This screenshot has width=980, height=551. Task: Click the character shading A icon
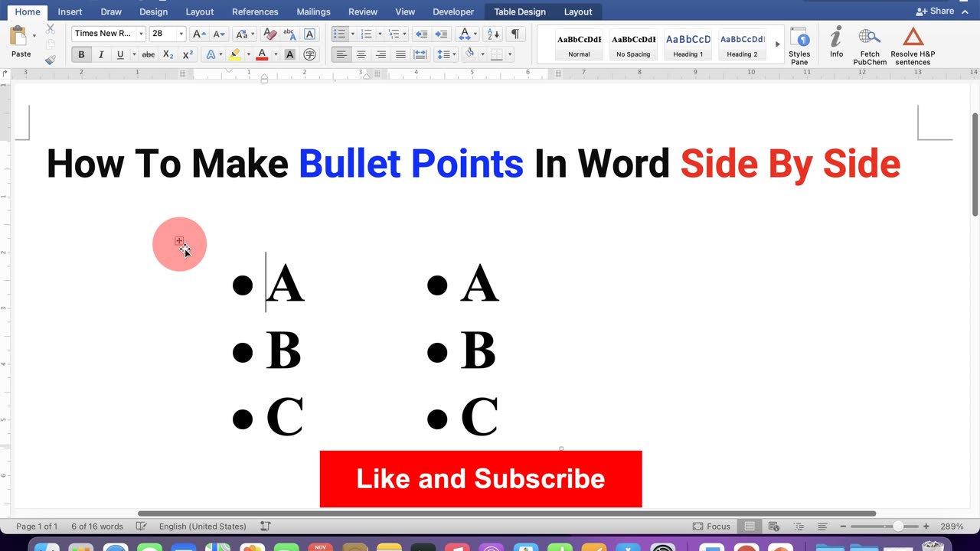(x=289, y=54)
